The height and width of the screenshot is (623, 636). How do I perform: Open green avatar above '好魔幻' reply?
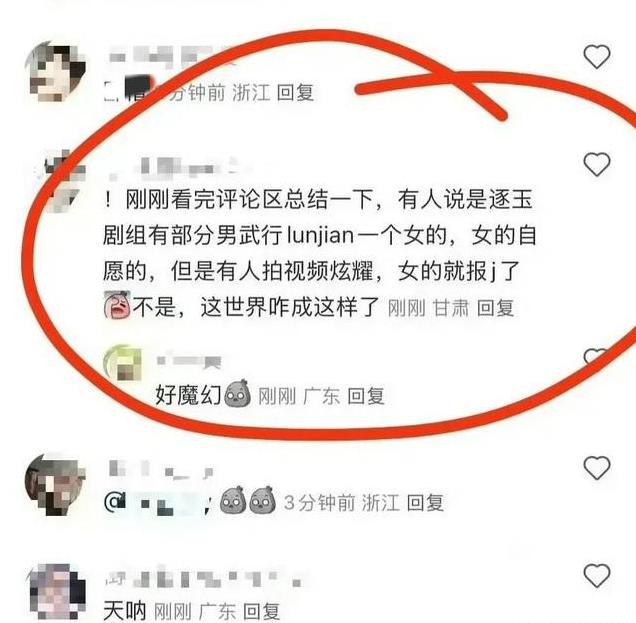click(123, 363)
